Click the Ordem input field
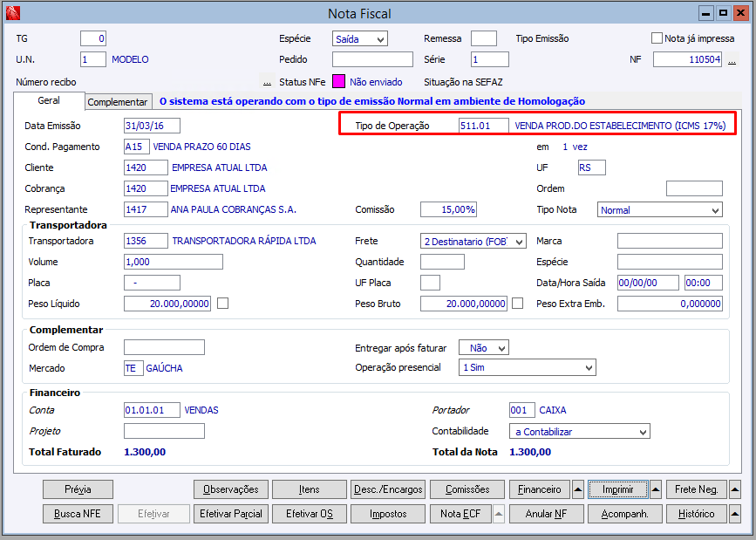 (x=694, y=188)
